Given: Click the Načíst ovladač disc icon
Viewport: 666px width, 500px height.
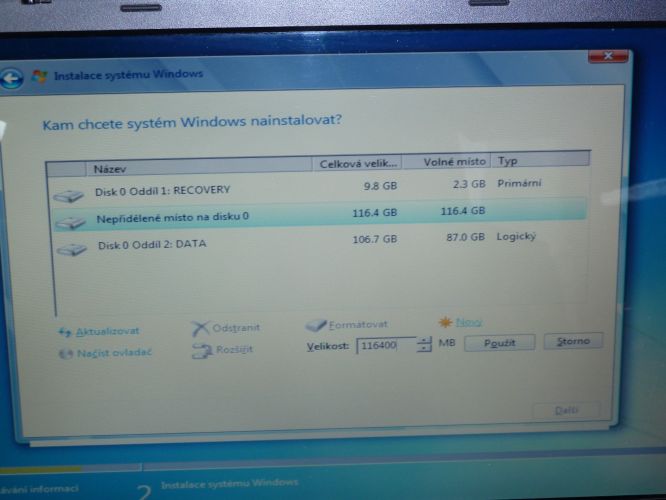Looking at the screenshot, I should point(65,354).
